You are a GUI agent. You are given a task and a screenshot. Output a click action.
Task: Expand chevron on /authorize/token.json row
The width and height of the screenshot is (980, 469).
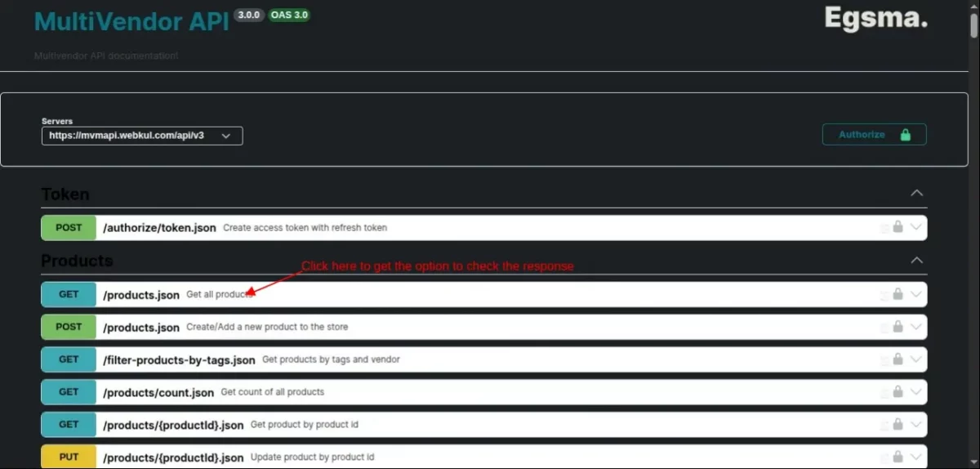pos(916,227)
